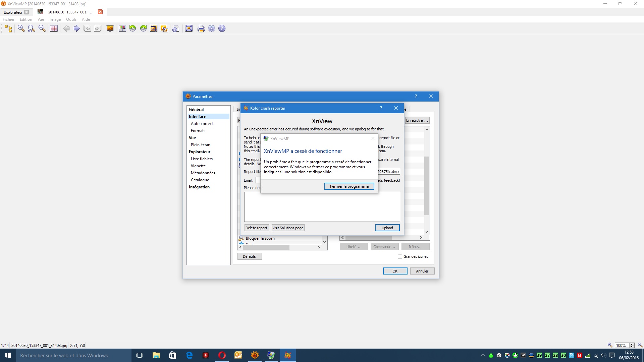The width and height of the screenshot is (644, 362).
Task: Click the fullscreen view icon
Action: [189, 28]
